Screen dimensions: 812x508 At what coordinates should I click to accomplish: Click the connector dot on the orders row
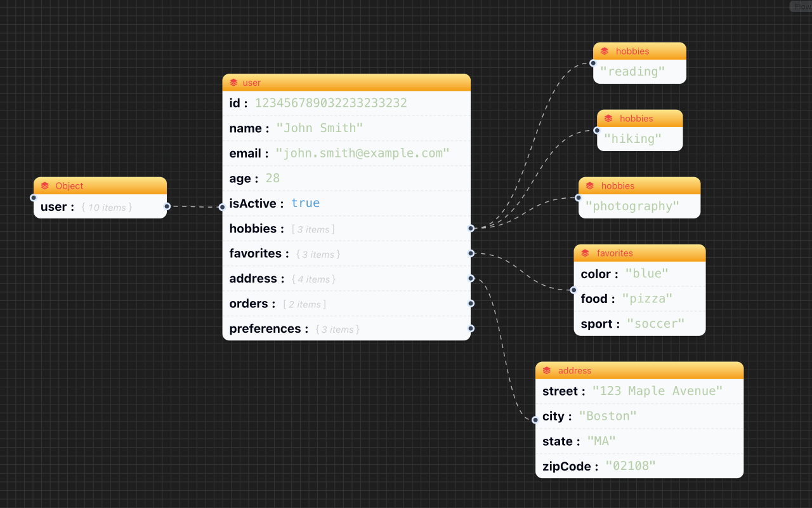click(471, 304)
